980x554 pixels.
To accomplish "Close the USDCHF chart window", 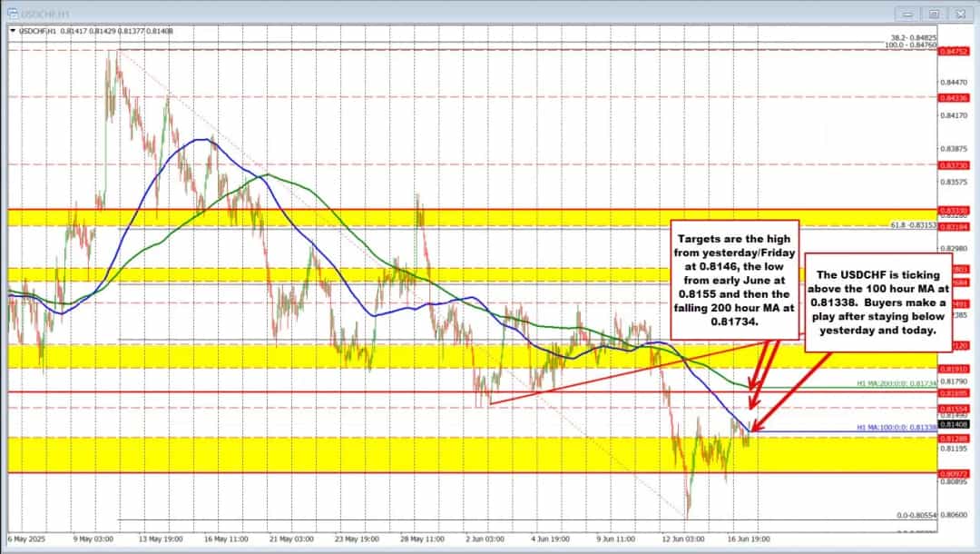I will tap(961, 14).
